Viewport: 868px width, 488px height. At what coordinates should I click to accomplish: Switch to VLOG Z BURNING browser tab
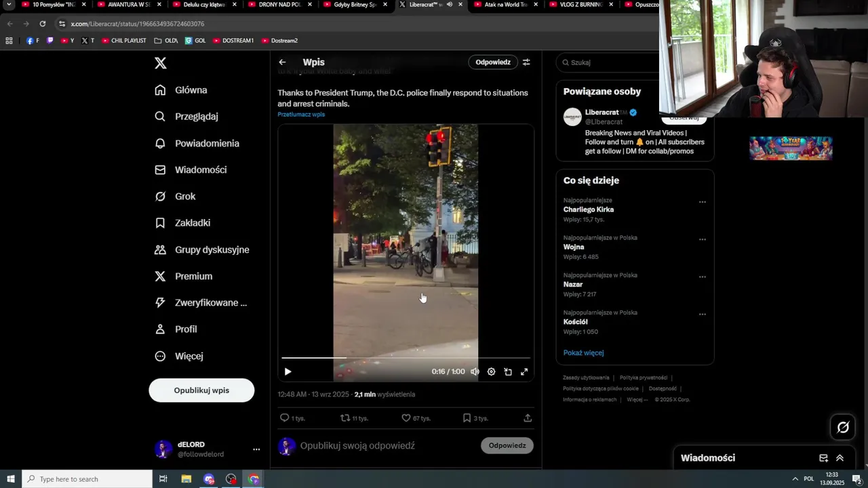point(580,5)
